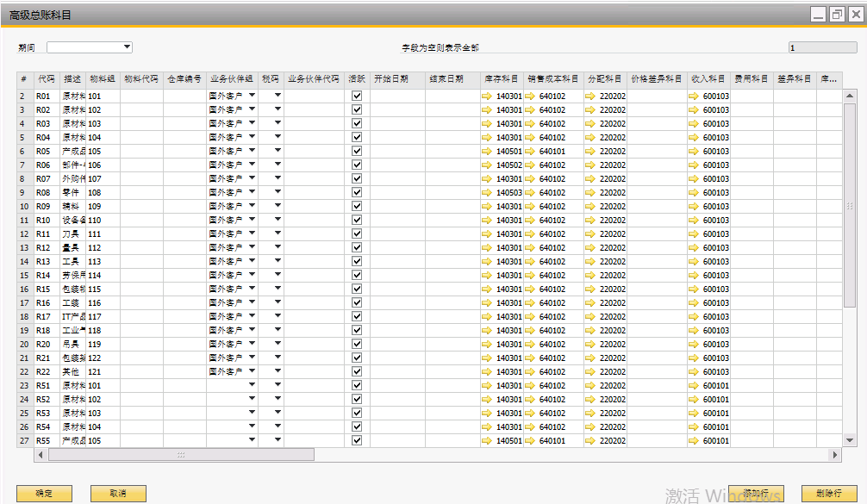Open allocation account arrow in row R12

point(590,248)
